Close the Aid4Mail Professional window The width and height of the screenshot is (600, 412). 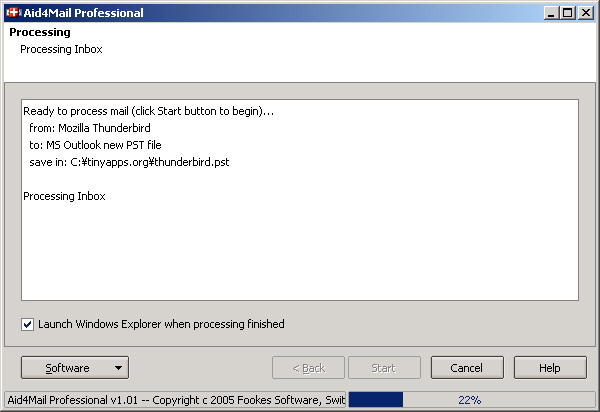585,13
